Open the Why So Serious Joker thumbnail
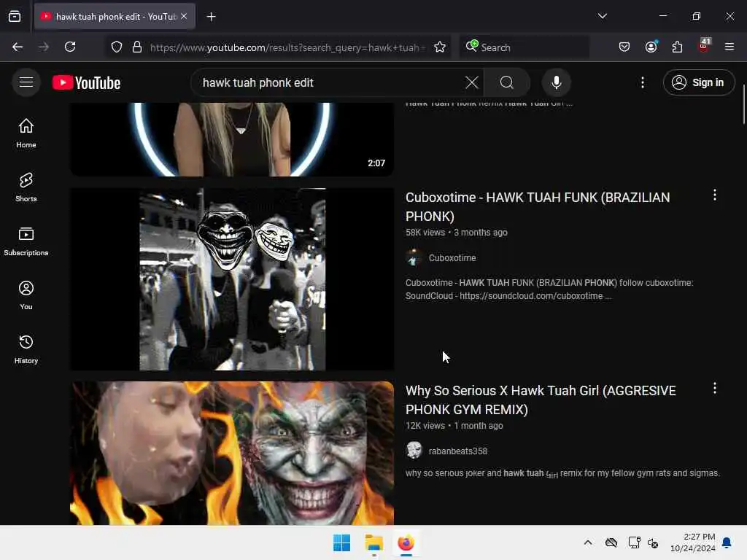Viewport: 747px width, 560px height. tap(232, 453)
